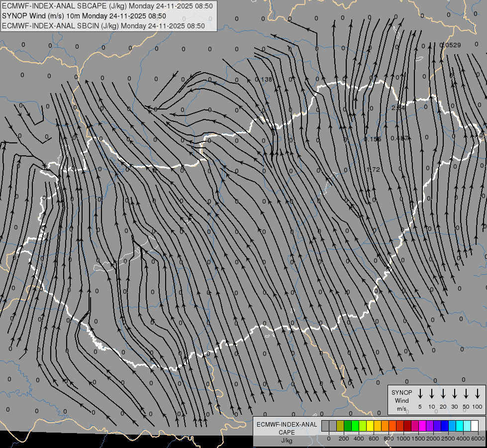487x448 pixels.
Task: Pick the yellow CAPE swatch before 600
Action: click(370, 426)
